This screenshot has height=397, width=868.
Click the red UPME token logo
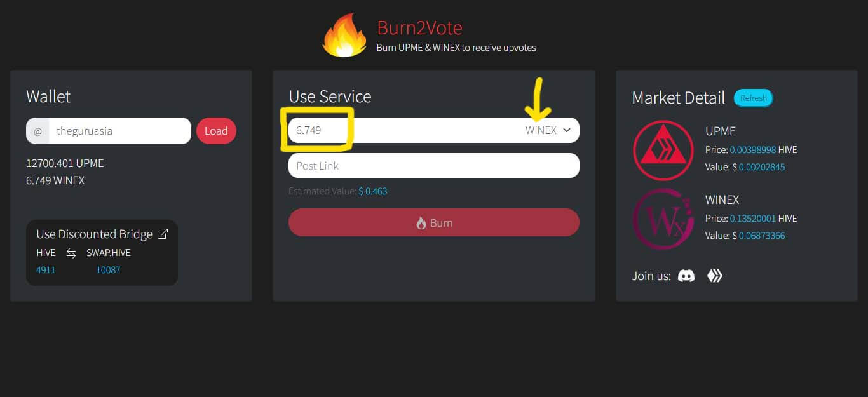(663, 150)
